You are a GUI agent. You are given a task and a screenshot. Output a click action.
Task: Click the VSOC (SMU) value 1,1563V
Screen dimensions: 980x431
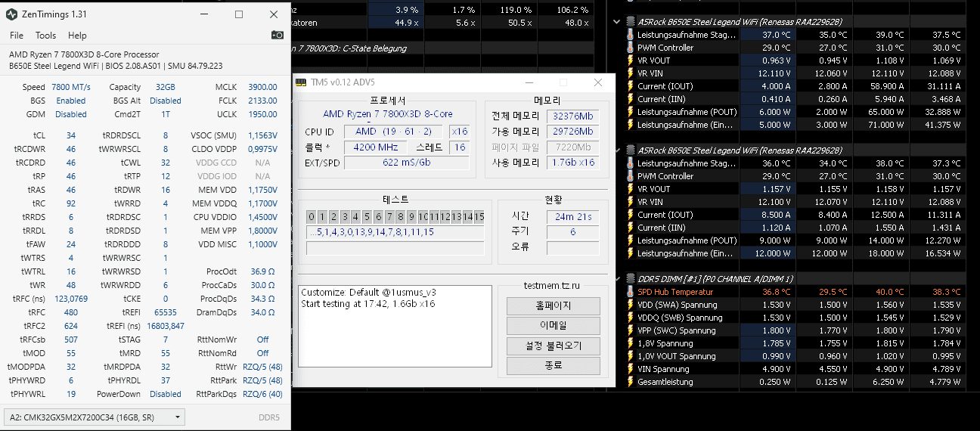click(262, 135)
